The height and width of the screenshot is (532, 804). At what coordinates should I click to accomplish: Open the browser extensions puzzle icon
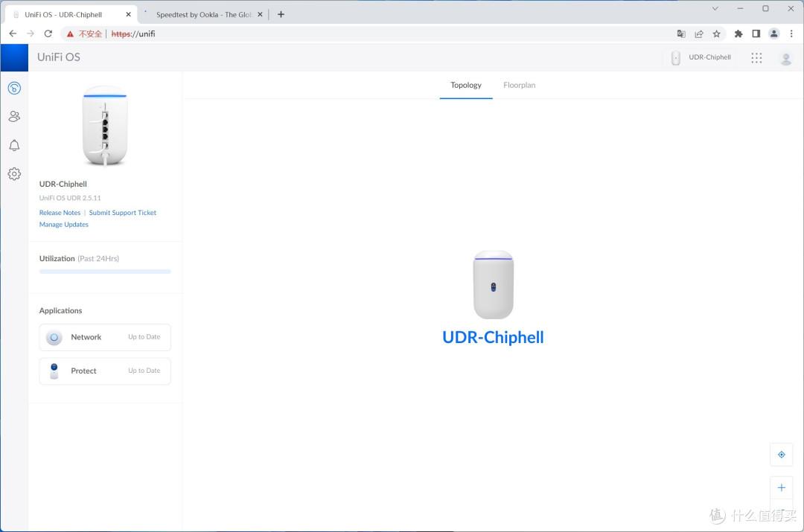pyautogui.click(x=738, y=33)
